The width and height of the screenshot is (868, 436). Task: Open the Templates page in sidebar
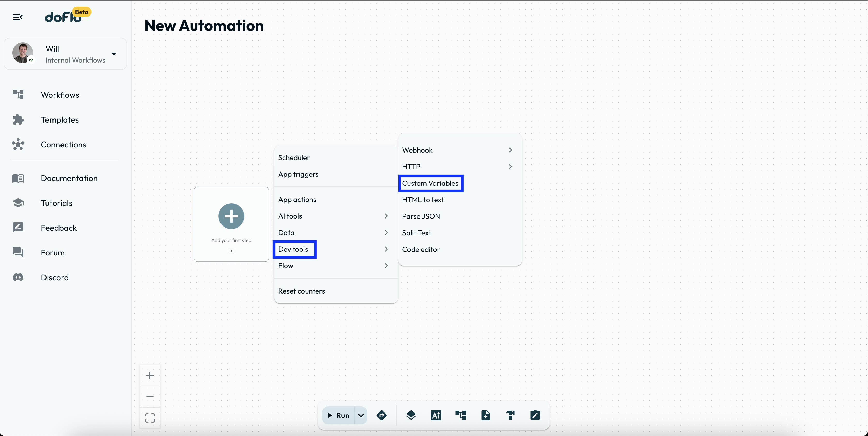click(60, 120)
